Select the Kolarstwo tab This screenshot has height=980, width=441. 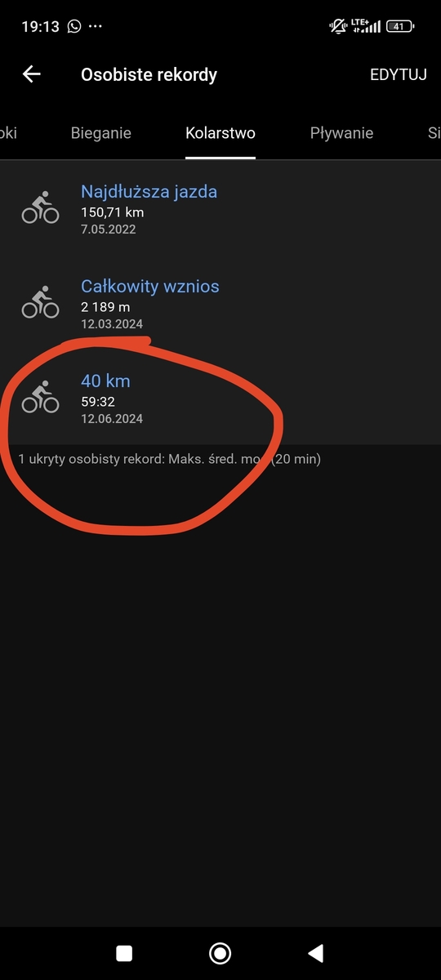coord(220,133)
